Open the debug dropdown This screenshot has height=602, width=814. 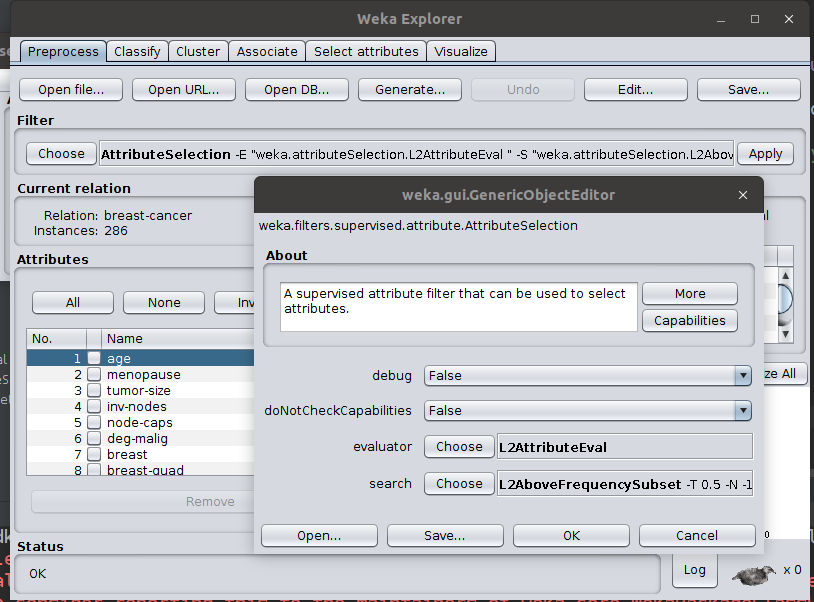[x=588, y=375]
